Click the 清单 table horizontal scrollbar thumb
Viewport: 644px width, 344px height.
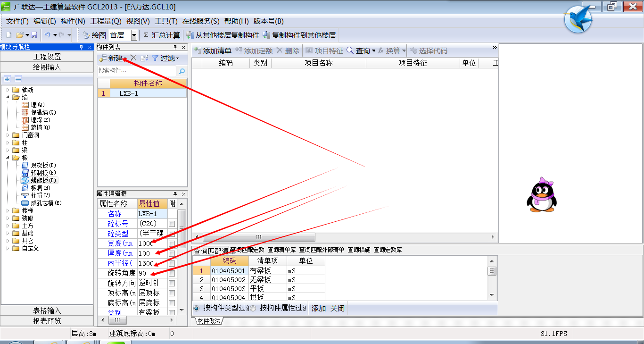pos(259,237)
